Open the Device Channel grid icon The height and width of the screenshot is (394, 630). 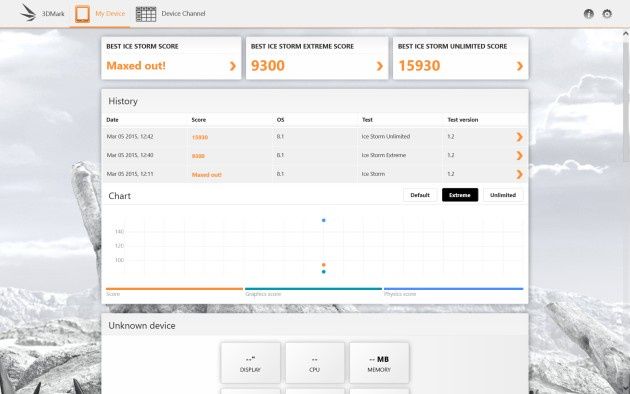146,14
